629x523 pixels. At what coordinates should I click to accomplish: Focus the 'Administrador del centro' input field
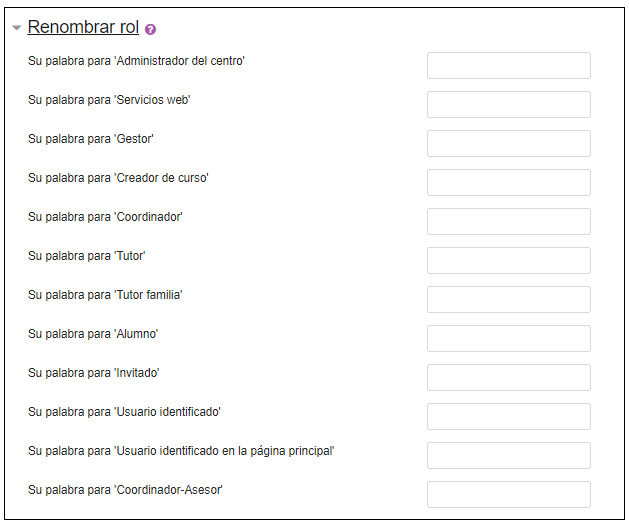click(509, 65)
